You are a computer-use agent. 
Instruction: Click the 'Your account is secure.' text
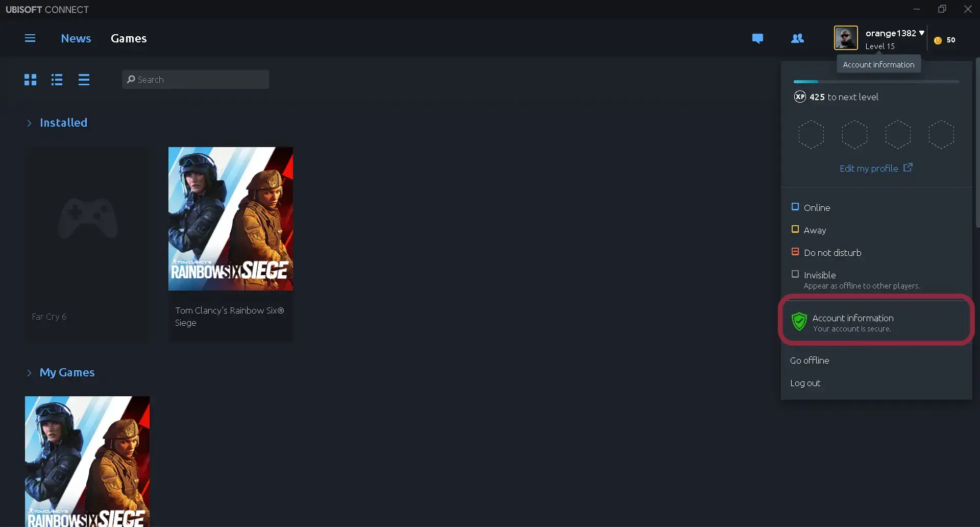(852, 329)
